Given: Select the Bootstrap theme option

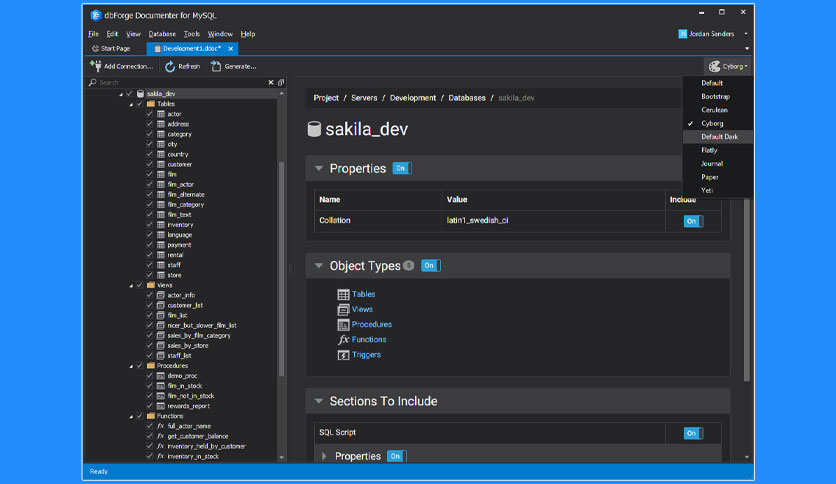Looking at the screenshot, I should point(718,96).
